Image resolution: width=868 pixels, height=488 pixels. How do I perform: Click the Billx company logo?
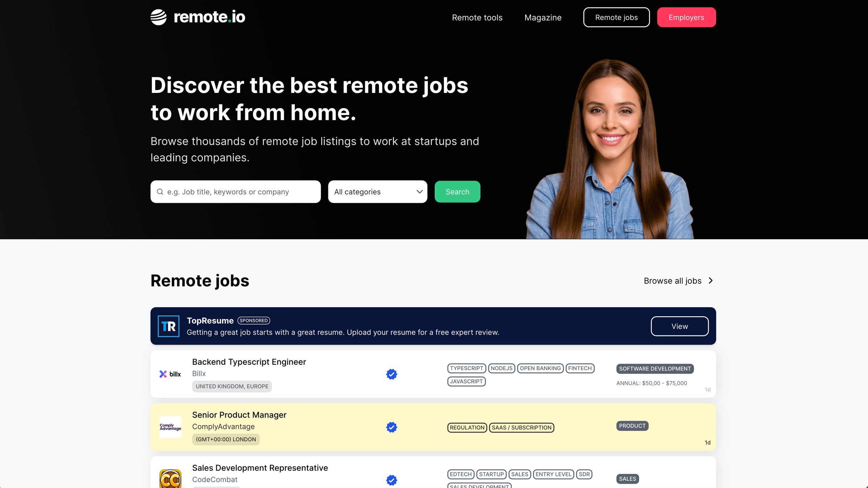tap(170, 374)
